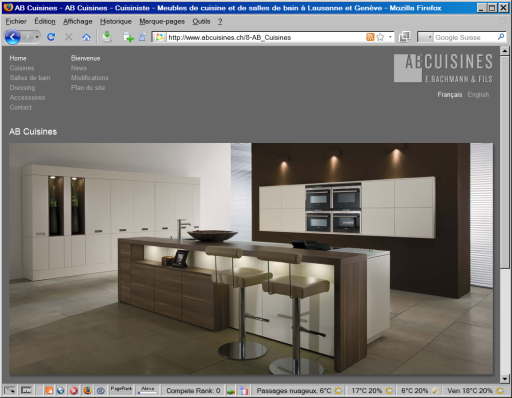The width and height of the screenshot is (512, 398).
Task: Open the Cuisines site link
Action: click(x=22, y=68)
